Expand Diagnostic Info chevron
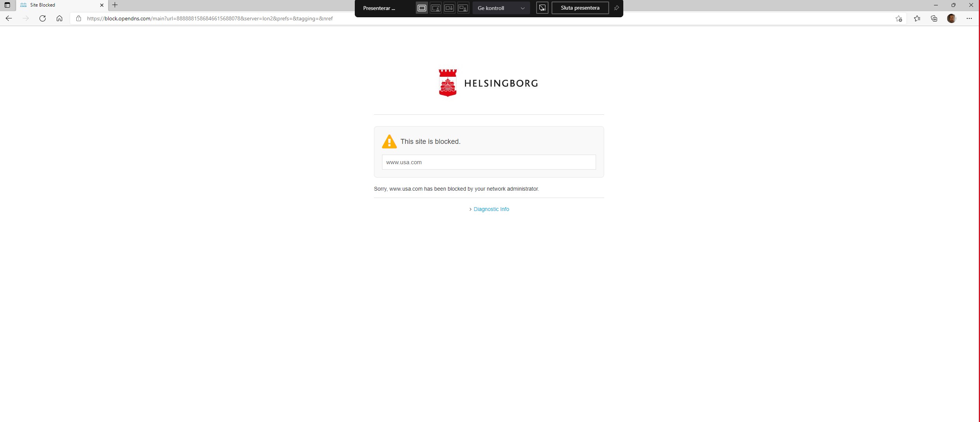Image resolution: width=980 pixels, height=422 pixels. point(470,209)
